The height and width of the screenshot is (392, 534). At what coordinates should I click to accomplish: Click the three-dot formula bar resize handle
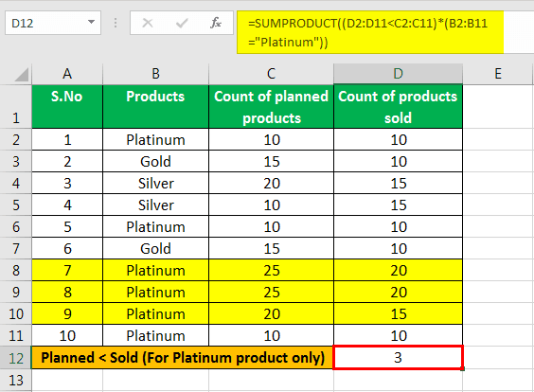pos(116,23)
